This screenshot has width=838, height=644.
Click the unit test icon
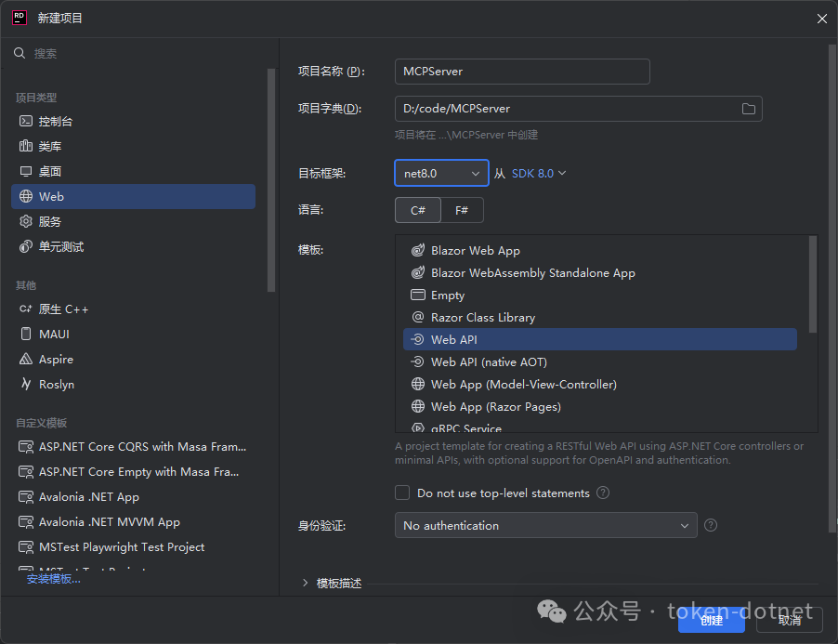tap(26, 246)
